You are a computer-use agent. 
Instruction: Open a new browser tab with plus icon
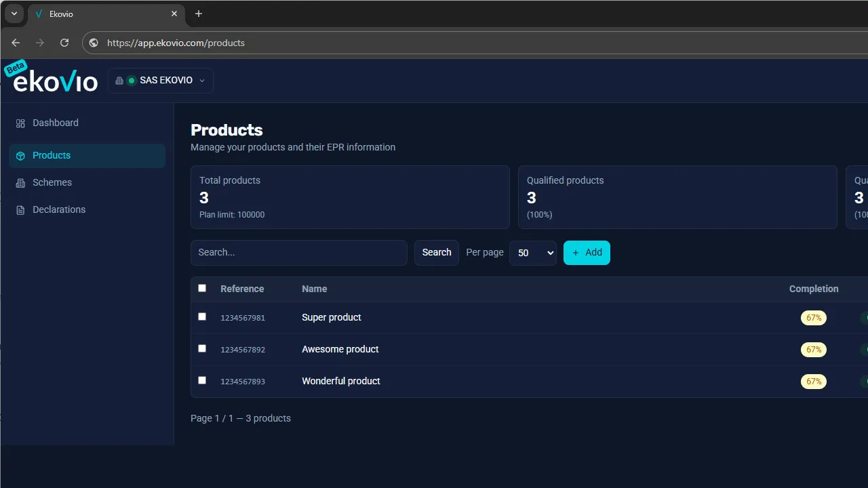pyautogui.click(x=199, y=14)
